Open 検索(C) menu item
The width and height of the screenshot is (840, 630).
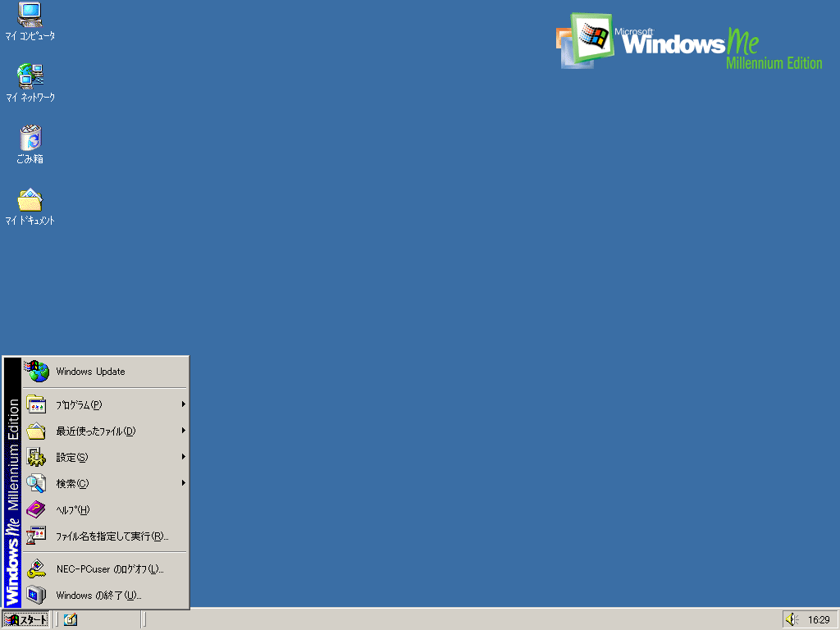tap(105, 483)
